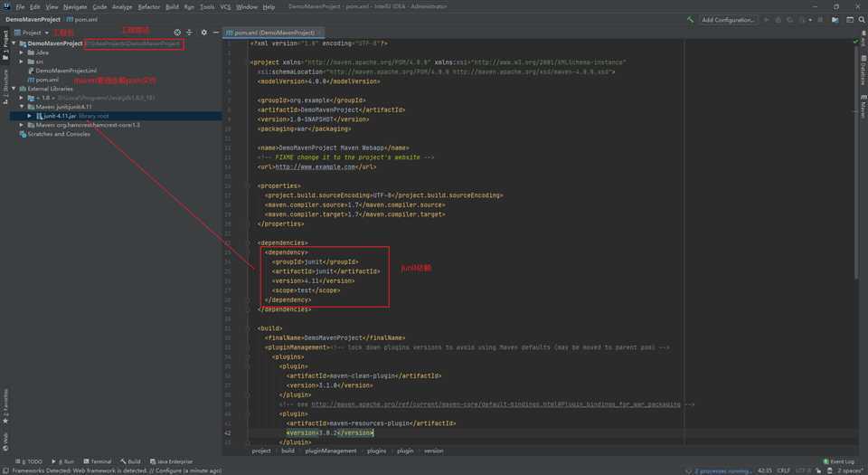Expand the JDK 1.8 library node

pos(22,98)
